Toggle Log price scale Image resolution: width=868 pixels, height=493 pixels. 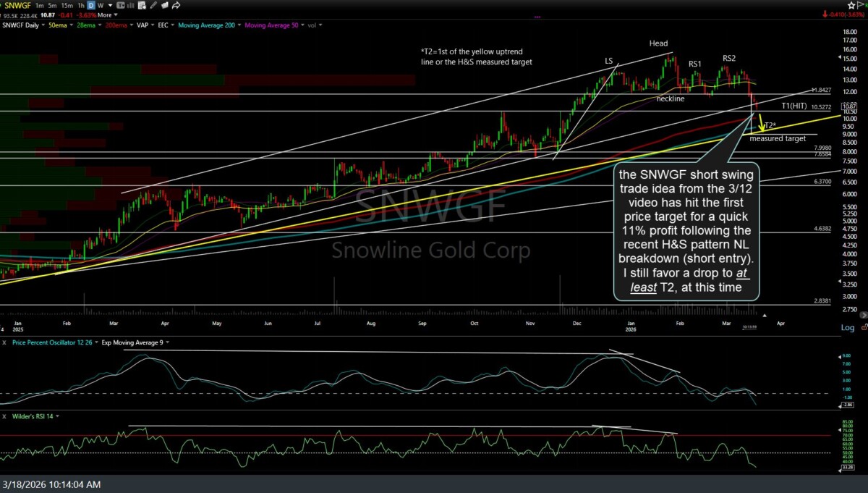pos(846,327)
